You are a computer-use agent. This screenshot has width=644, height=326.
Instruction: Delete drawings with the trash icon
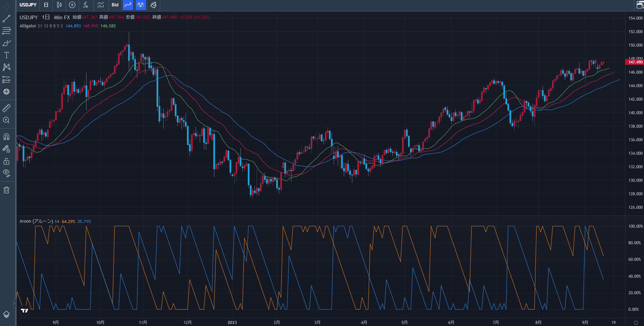6,190
